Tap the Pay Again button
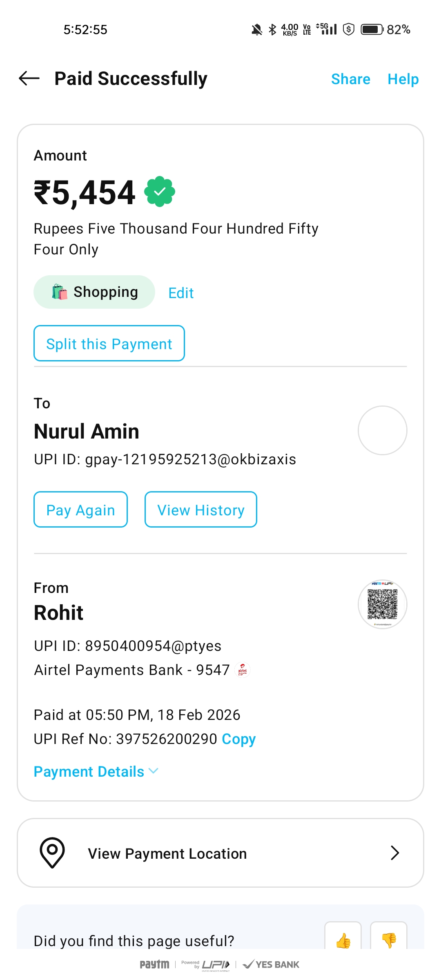The image size is (441, 980). [80, 510]
